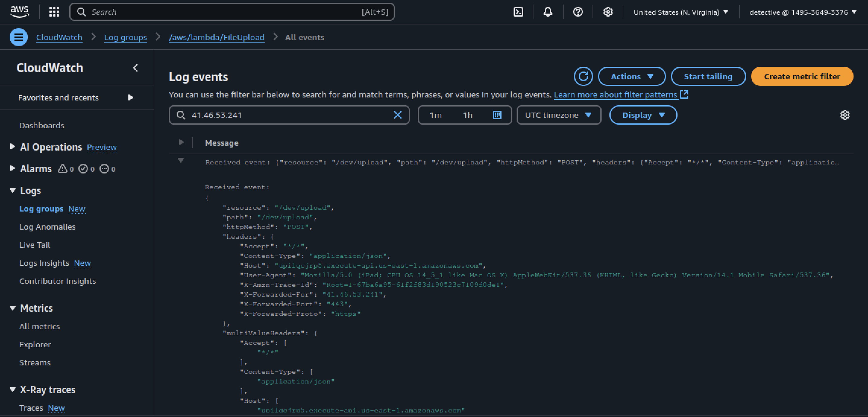Click the AI Operations Preview badge
Viewport: 868px width, 417px height.
coord(102,147)
